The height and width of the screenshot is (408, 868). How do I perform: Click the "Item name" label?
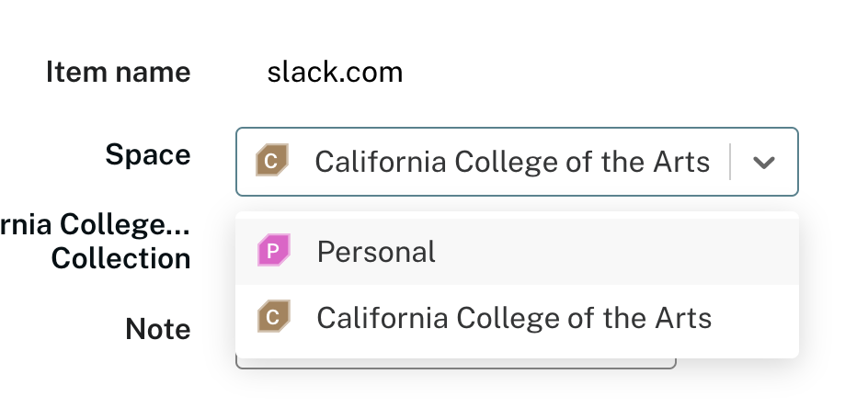(119, 72)
